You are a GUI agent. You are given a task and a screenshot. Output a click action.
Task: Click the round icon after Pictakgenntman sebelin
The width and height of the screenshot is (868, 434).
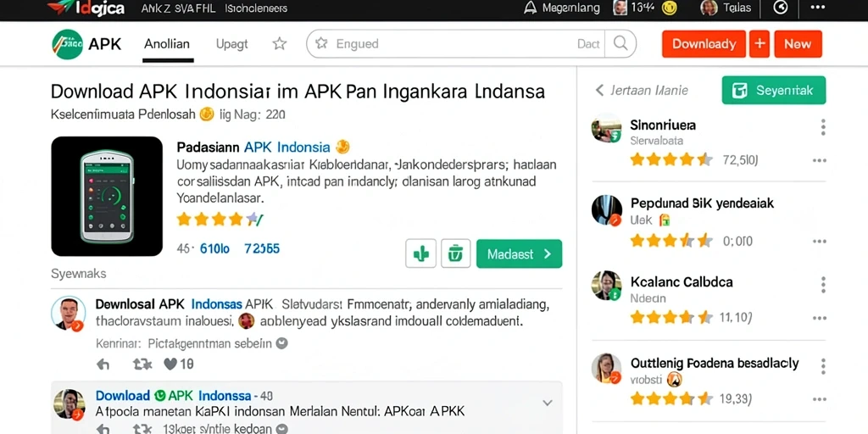point(281,343)
